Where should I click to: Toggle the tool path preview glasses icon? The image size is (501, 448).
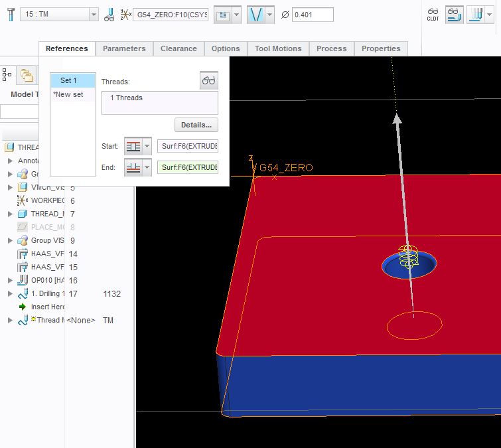(x=454, y=15)
